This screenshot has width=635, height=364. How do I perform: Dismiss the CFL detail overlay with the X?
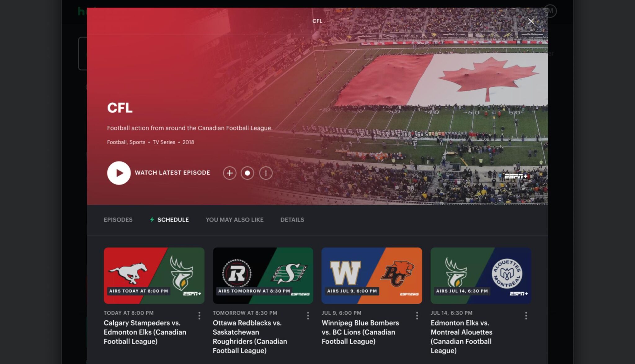pos(531,21)
